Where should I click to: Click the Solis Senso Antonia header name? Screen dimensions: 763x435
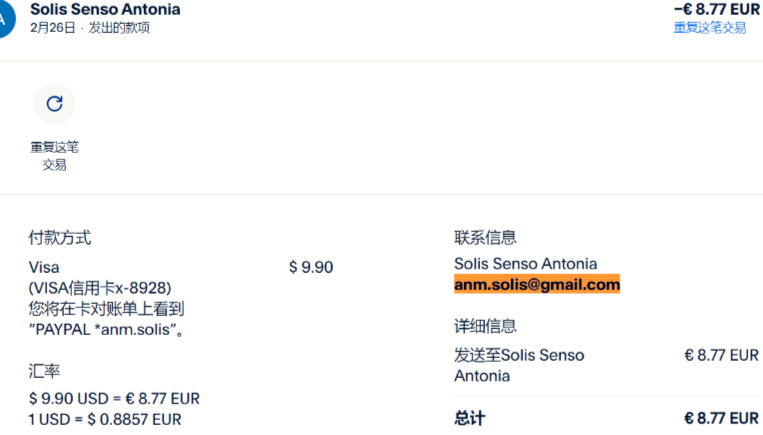105,9
